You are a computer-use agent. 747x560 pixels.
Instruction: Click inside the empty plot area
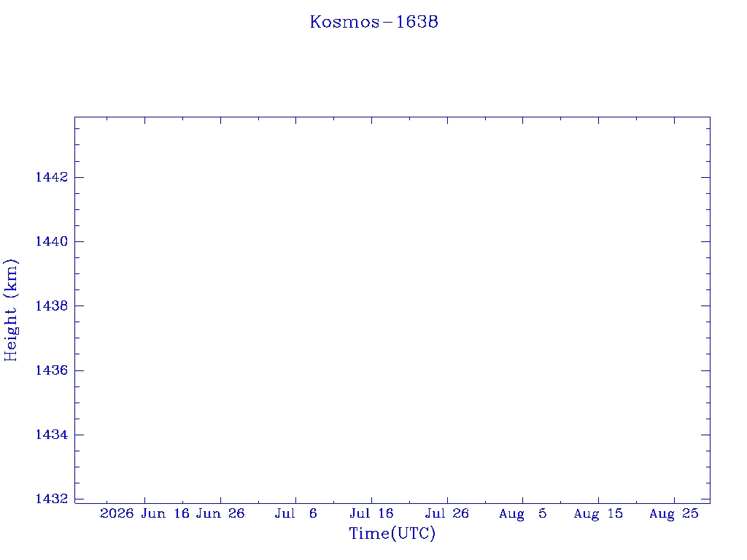(x=392, y=310)
